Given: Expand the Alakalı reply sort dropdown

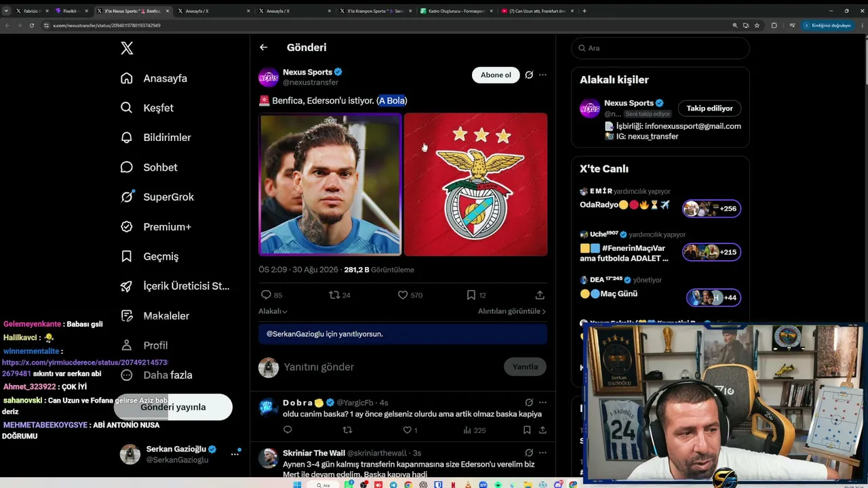Looking at the screenshot, I should 273,311.
